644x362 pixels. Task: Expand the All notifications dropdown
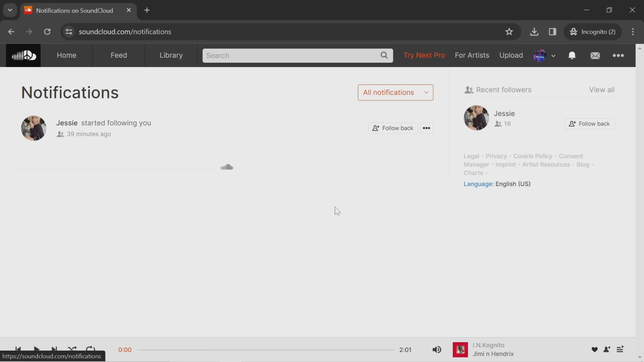395,92
